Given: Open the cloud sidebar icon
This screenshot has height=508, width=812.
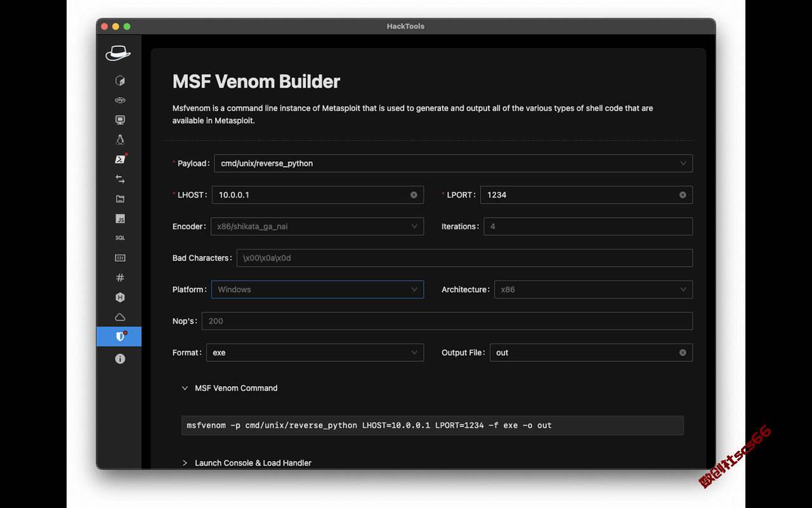Looking at the screenshot, I should pos(120,317).
